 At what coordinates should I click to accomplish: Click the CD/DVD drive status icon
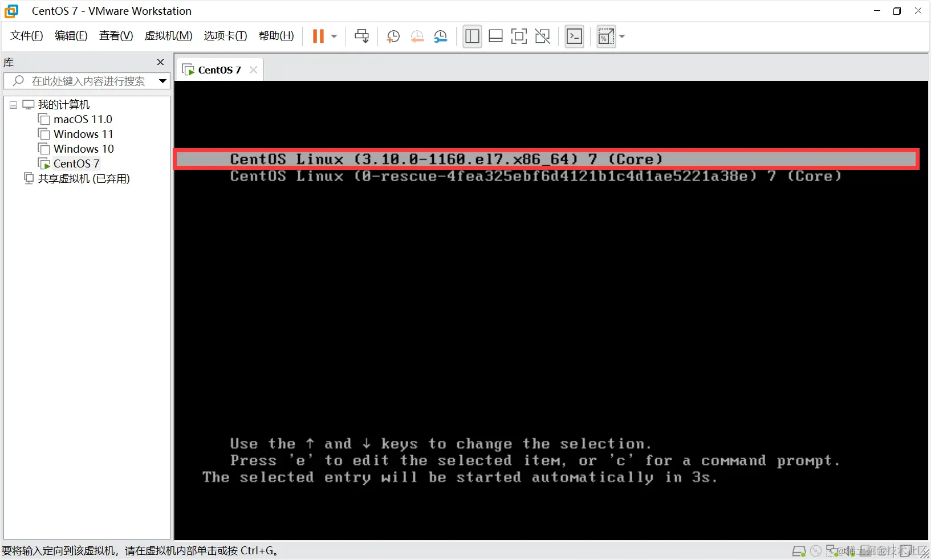tap(816, 551)
